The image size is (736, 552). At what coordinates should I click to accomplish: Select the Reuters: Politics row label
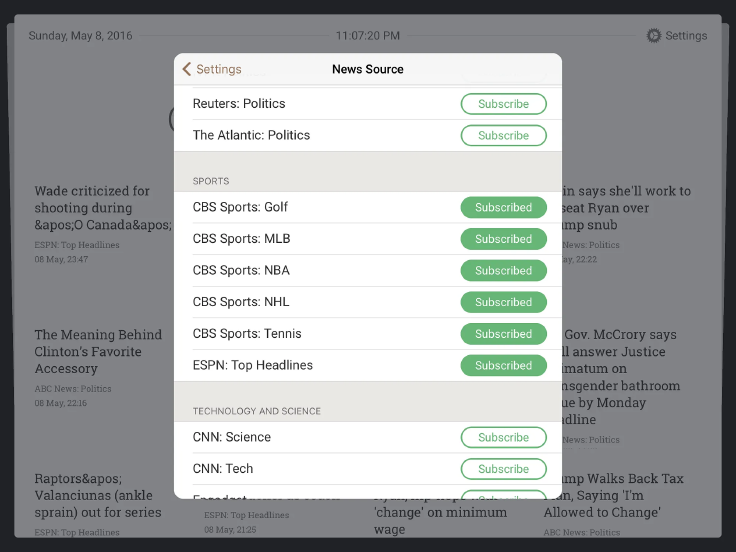pos(239,103)
